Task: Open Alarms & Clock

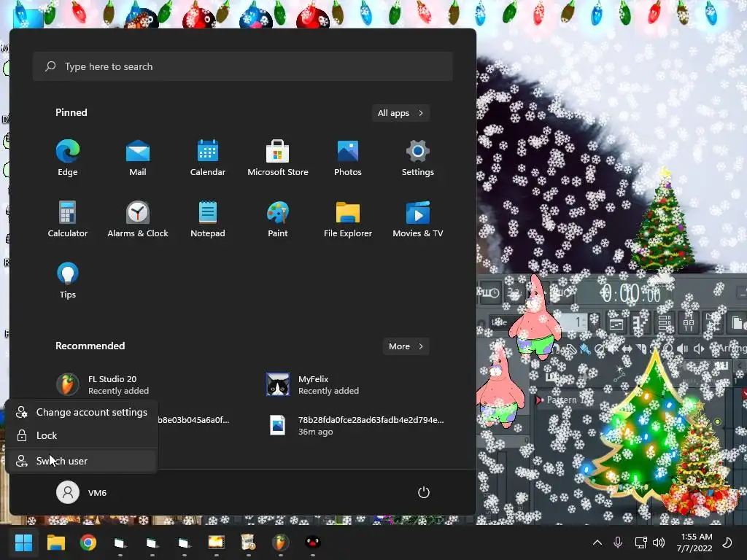Action: 138,219
